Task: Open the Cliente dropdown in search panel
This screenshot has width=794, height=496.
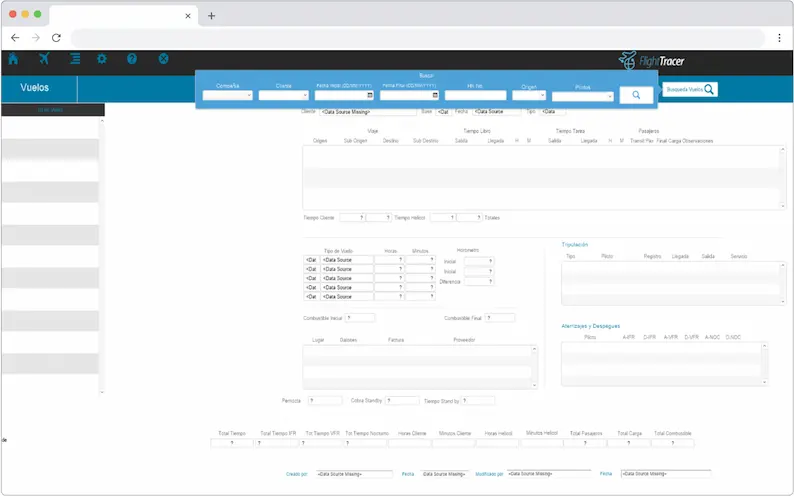Action: pyautogui.click(x=283, y=96)
